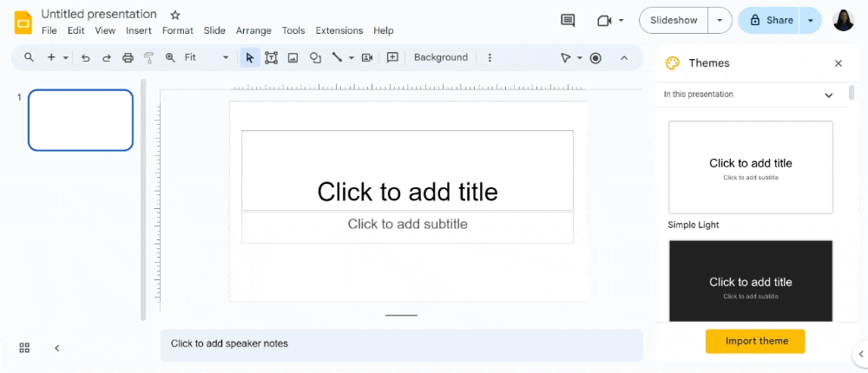
Task: Insert a video with camera icon
Action: pyautogui.click(x=367, y=57)
